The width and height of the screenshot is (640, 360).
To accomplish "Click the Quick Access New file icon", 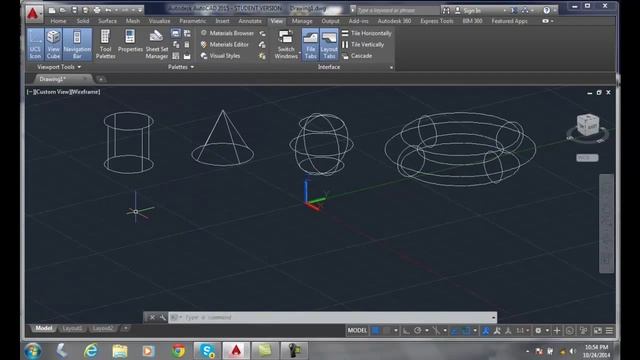I will tap(52, 10).
